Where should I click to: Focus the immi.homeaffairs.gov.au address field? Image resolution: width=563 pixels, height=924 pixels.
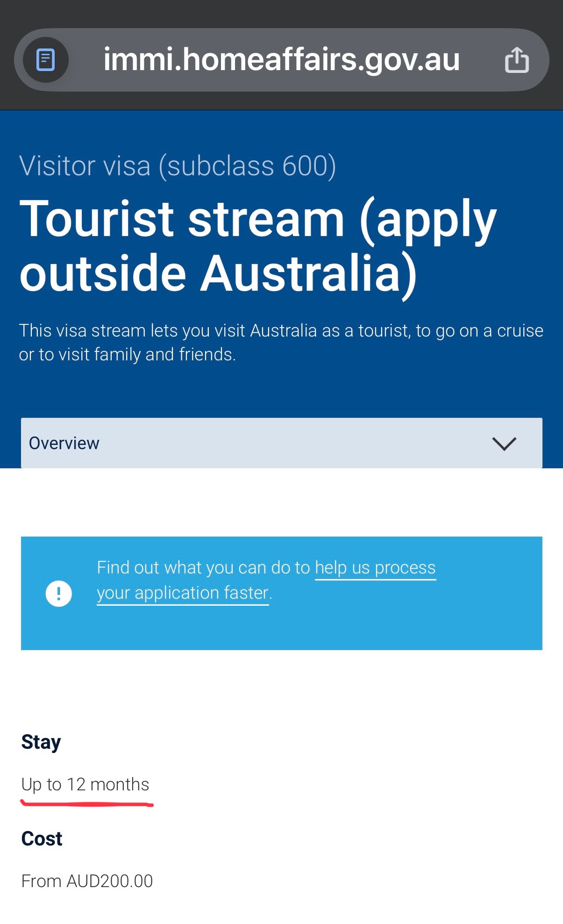tap(281, 60)
